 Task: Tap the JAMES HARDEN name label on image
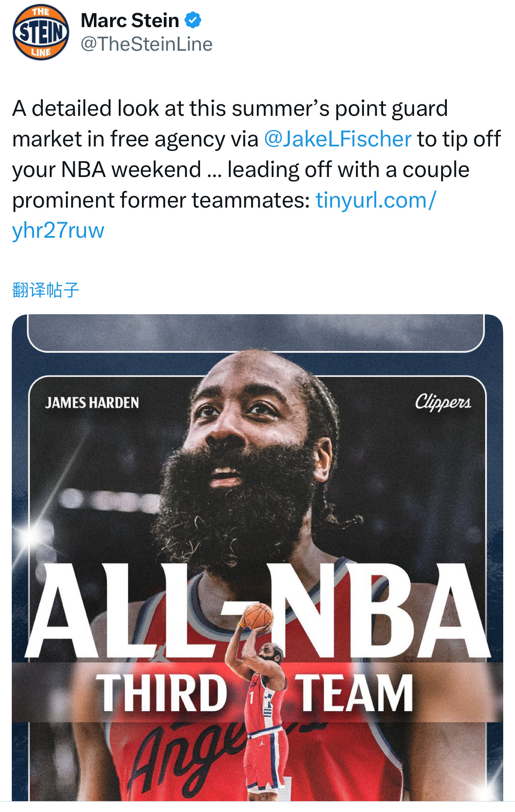[92, 403]
